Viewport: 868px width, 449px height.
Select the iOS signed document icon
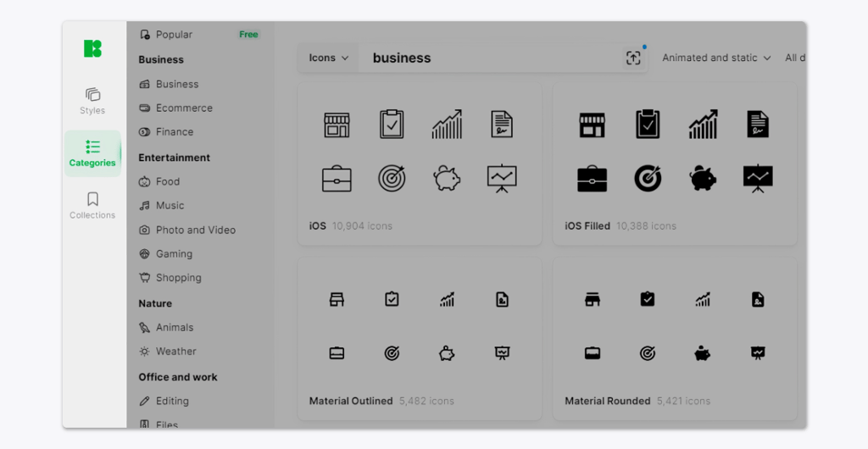502,124
